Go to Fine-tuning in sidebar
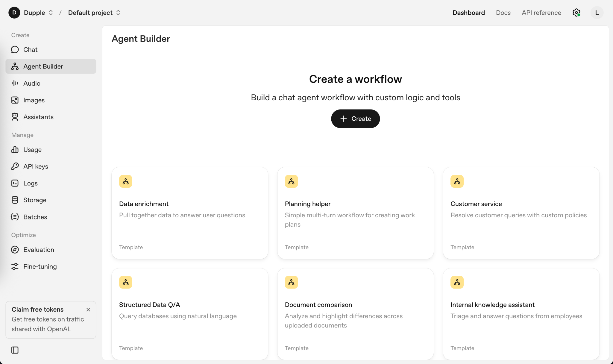613x364 pixels. (x=40, y=266)
